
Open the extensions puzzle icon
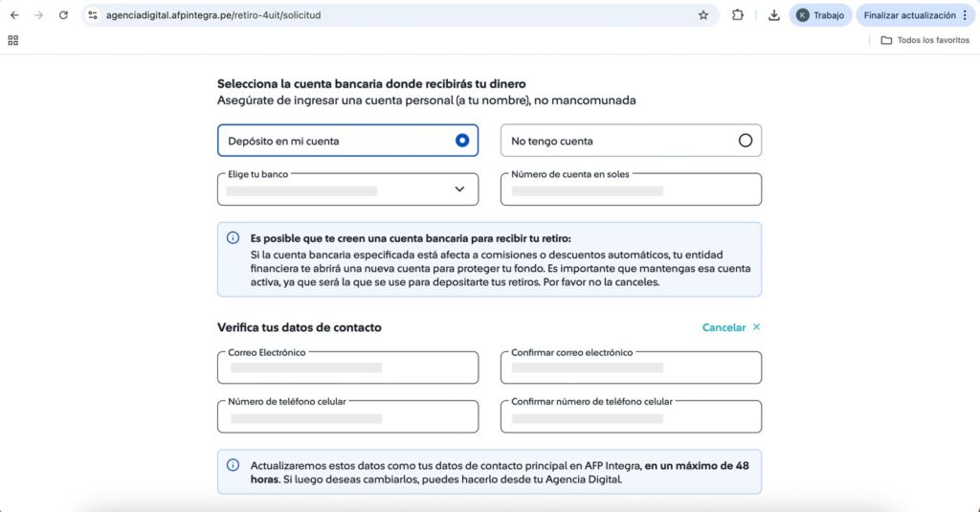[738, 15]
